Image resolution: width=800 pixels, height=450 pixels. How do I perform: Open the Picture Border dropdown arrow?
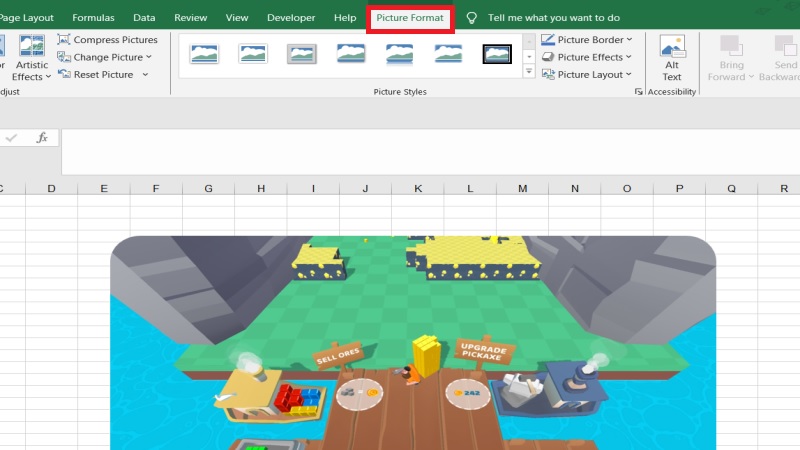click(x=629, y=39)
